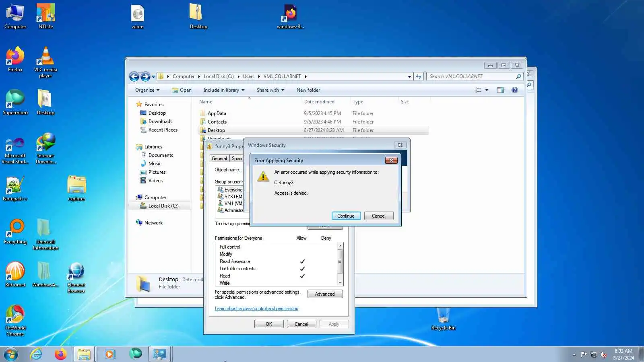Open Internet Explorer from the taskbar
644x362 pixels.
pyautogui.click(x=36, y=354)
